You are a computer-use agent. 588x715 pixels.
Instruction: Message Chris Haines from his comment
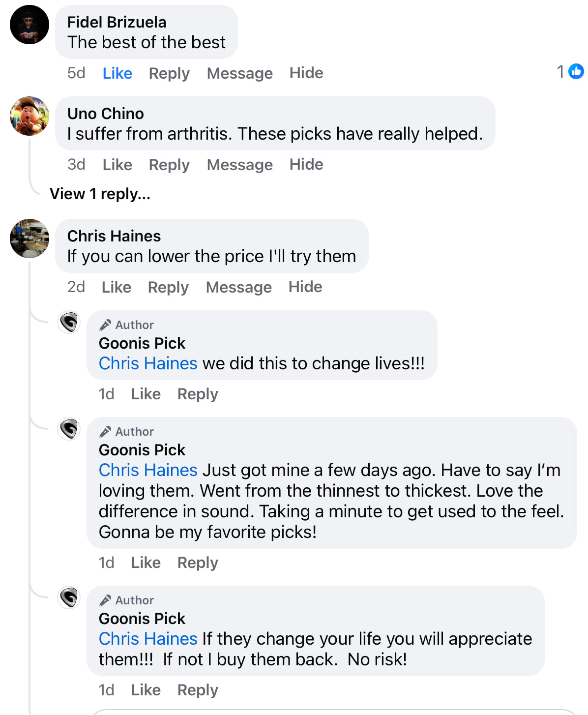(x=238, y=287)
